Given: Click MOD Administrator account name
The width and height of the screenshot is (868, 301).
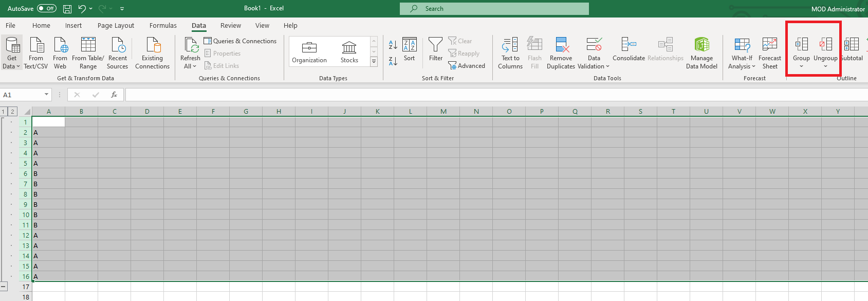Looking at the screenshot, I should point(838,9).
